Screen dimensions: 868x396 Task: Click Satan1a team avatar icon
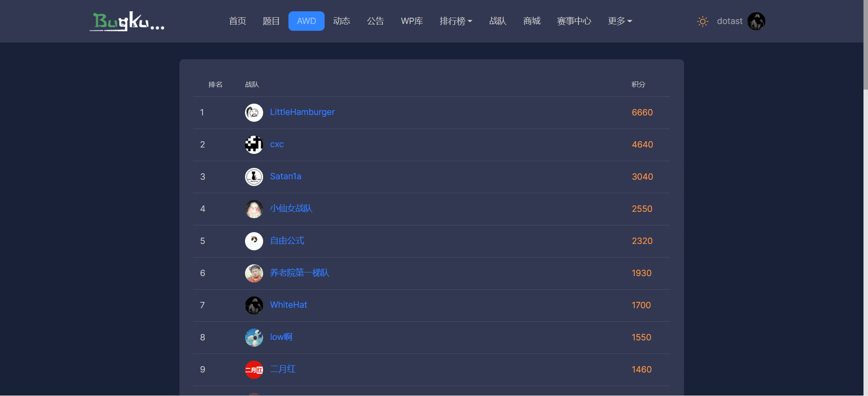coord(254,177)
